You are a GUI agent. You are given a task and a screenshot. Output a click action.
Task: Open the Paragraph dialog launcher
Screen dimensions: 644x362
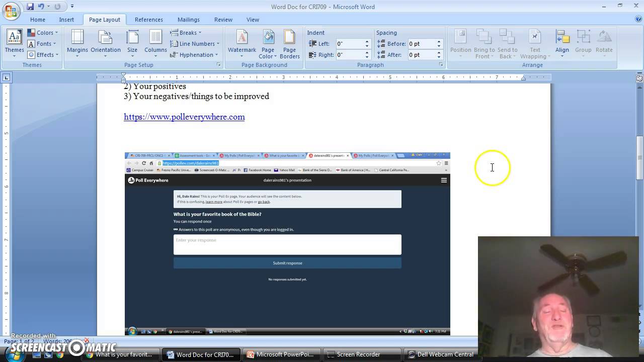pyautogui.click(x=441, y=65)
